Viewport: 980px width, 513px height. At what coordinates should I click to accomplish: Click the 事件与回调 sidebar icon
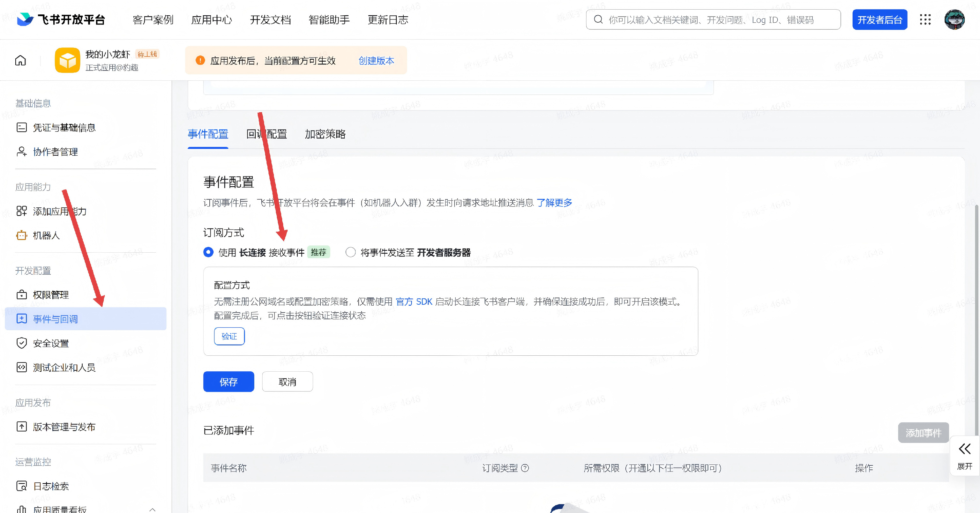(22, 319)
